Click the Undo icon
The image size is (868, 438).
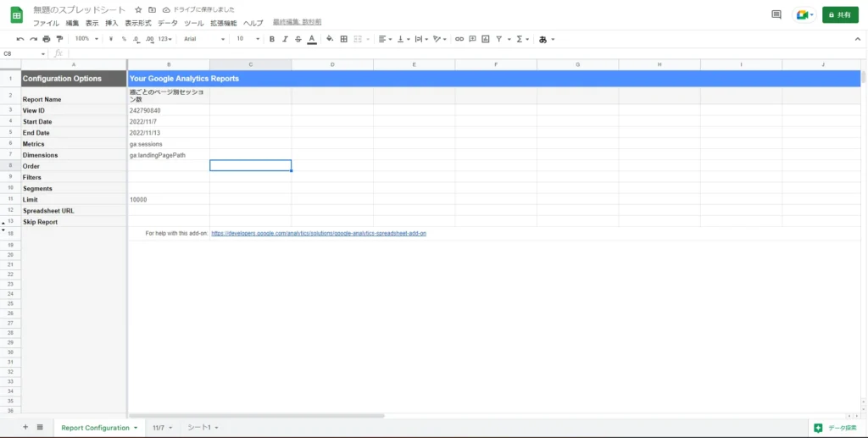[x=20, y=39]
